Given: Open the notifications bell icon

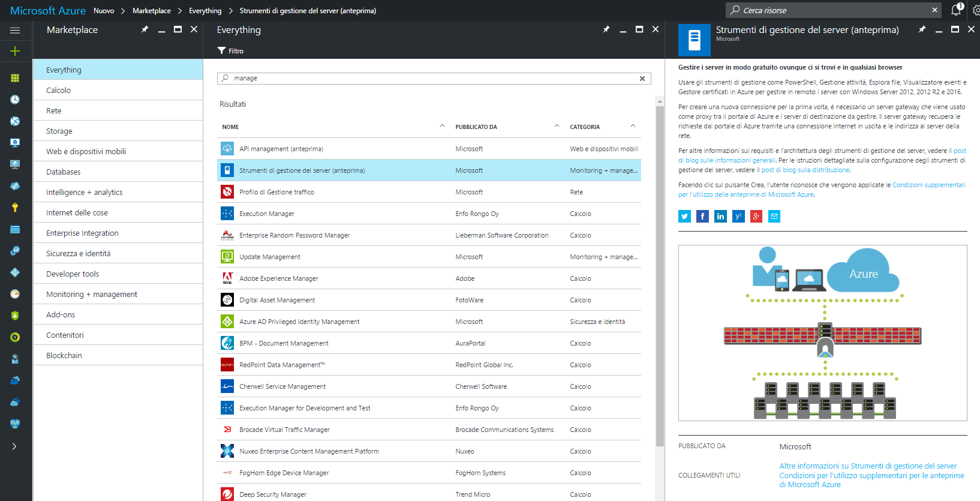Looking at the screenshot, I should pos(956,10).
